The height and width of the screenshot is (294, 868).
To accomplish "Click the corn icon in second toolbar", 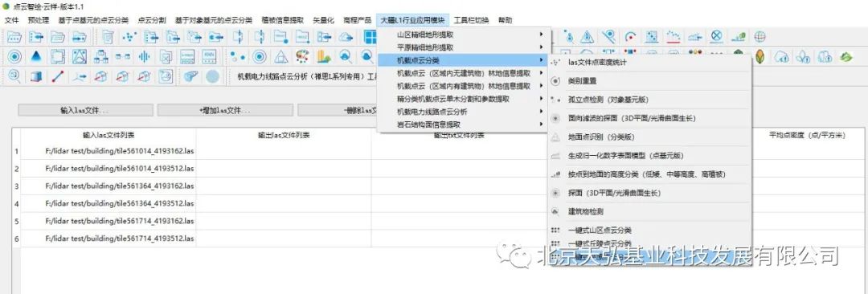I will [760, 56].
